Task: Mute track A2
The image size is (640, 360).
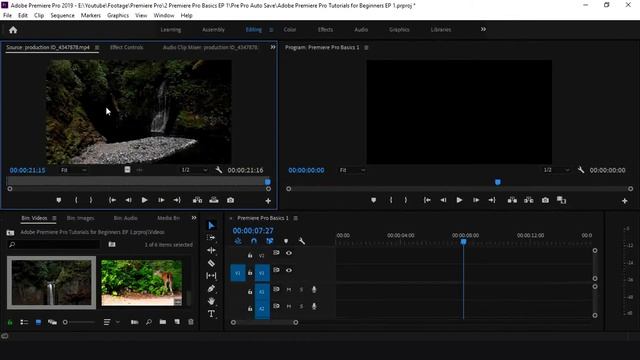Action: [x=289, y=306]
